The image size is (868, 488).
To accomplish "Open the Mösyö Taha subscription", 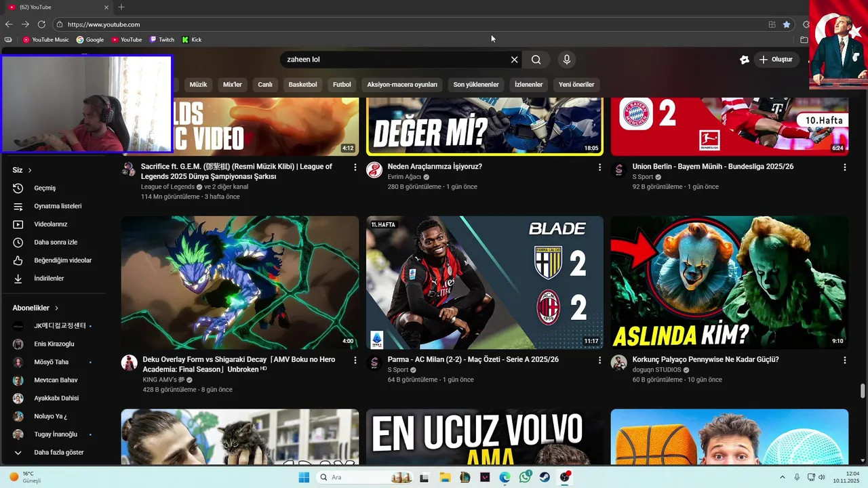I will 53,362.
